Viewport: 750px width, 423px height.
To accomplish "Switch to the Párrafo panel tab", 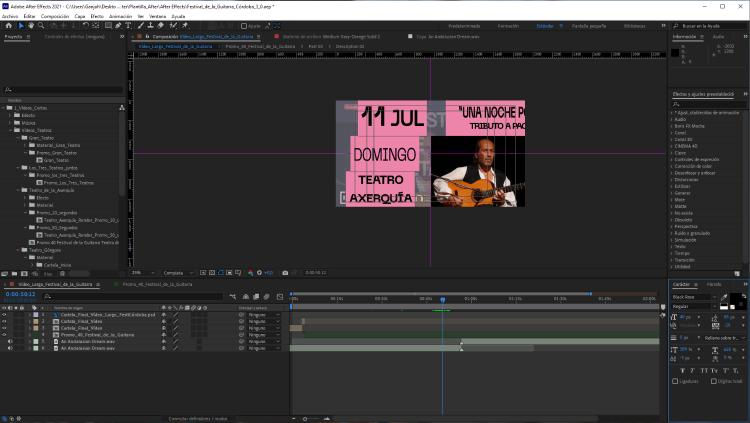I will [x=714, y=284].
